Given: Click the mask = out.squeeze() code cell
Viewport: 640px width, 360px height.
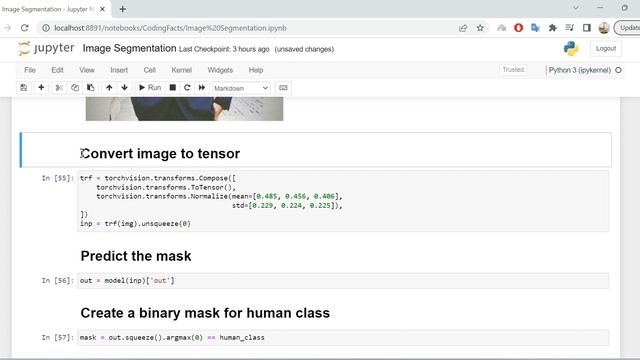Looking at the screenshot, I should (x=343, y=338).
